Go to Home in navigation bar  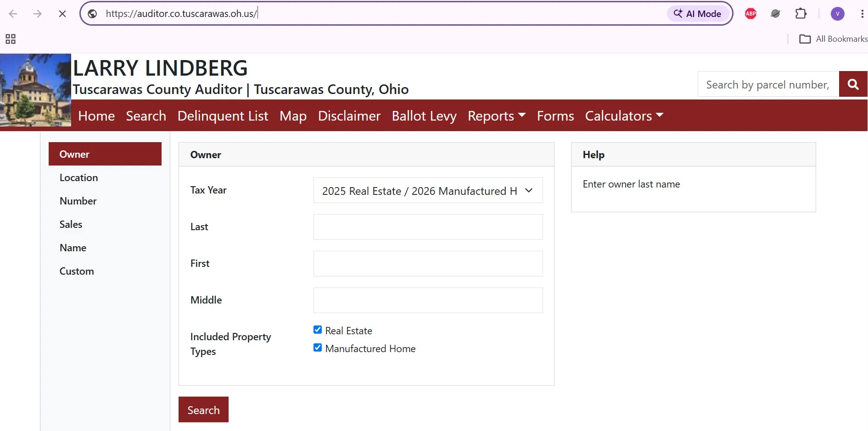(x=96, y=116)
